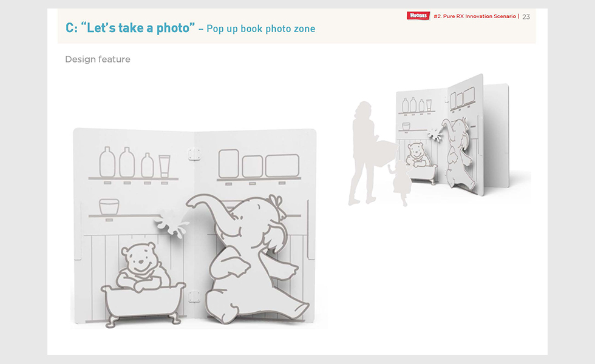This screenshot has width=595, height=364.
Task: Click the tube product on the top left shelf
Action: 165,166
